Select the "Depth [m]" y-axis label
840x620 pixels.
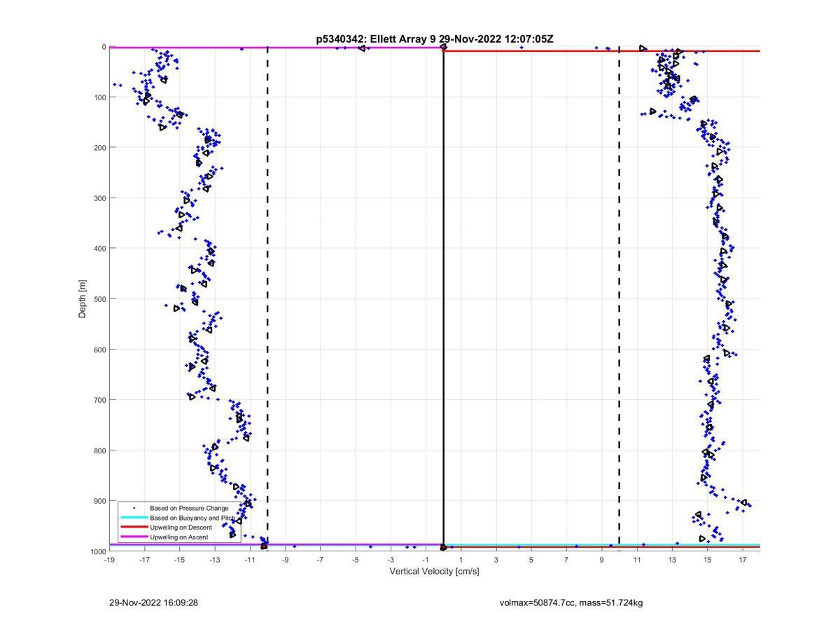(83, 299)
